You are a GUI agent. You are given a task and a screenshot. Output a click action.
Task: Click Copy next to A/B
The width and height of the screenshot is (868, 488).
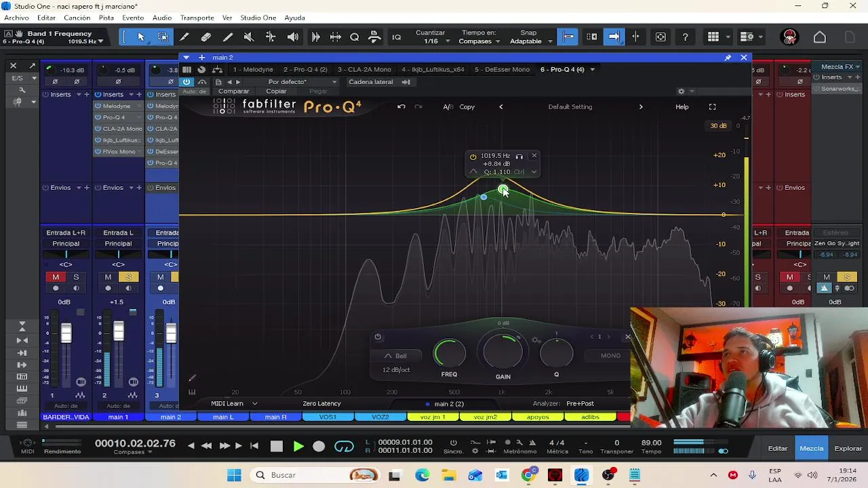[467, 107]
